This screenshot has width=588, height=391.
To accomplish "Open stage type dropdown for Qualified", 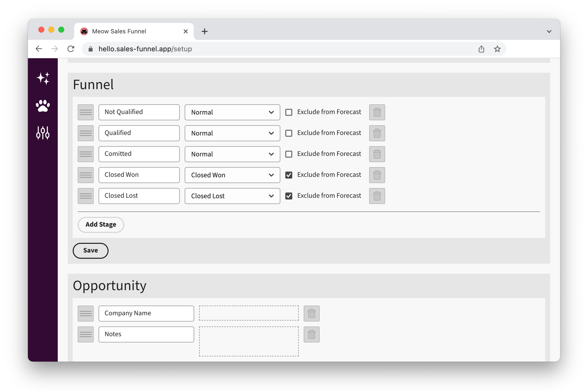I will [232, 133].
